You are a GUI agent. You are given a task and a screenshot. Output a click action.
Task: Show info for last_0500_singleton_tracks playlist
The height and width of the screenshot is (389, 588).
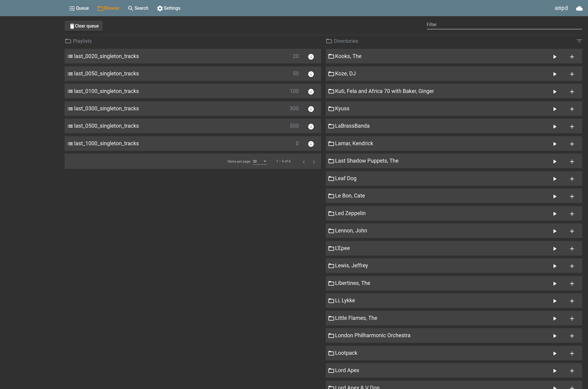[311, 127]
